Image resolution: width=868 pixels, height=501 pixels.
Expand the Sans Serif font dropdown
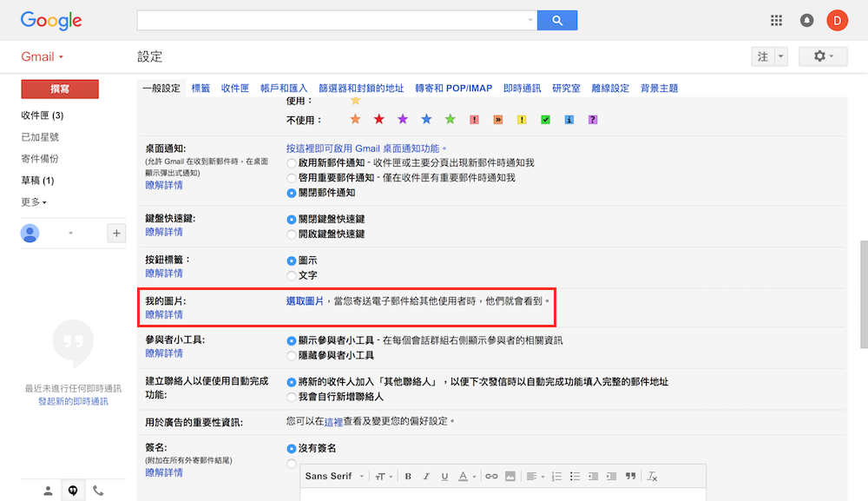[x=333, y=476]
